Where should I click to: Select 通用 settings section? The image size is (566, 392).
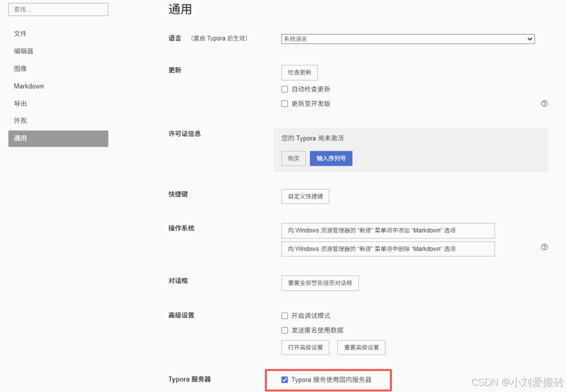[58, 138]
